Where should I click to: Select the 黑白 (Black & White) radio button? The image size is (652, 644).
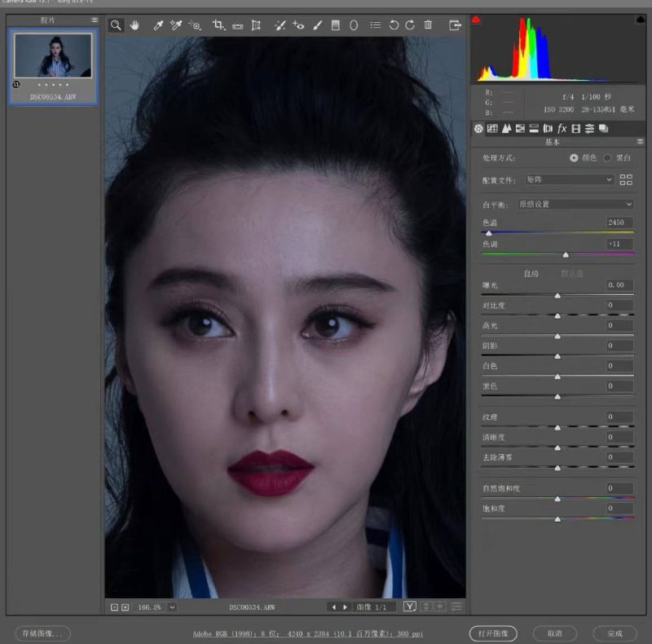(x=607, y=157)
